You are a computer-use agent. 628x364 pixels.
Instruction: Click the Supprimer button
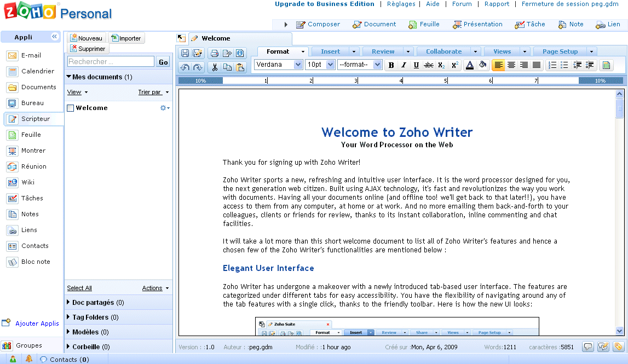(88, 49)
